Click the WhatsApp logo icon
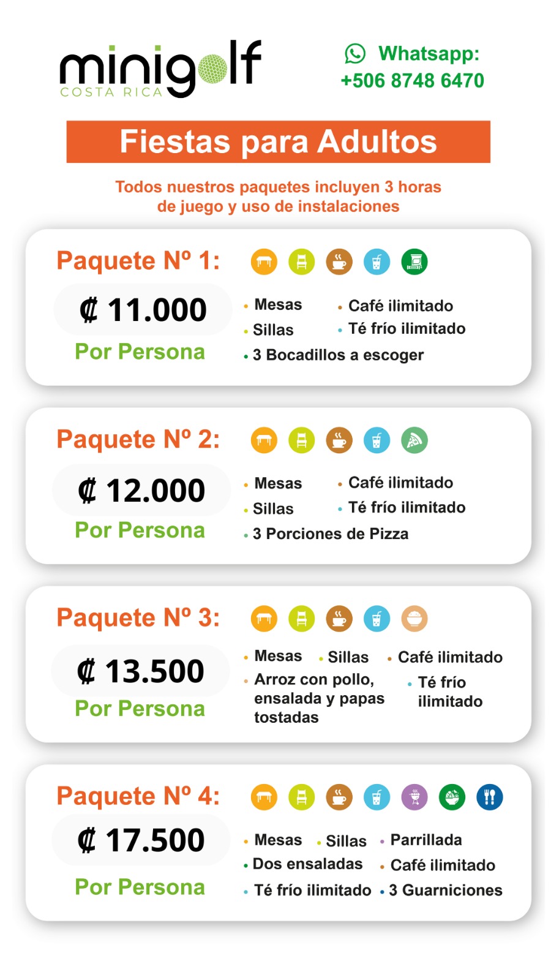This screenshot has width=551, height=980. click(355, 54)
